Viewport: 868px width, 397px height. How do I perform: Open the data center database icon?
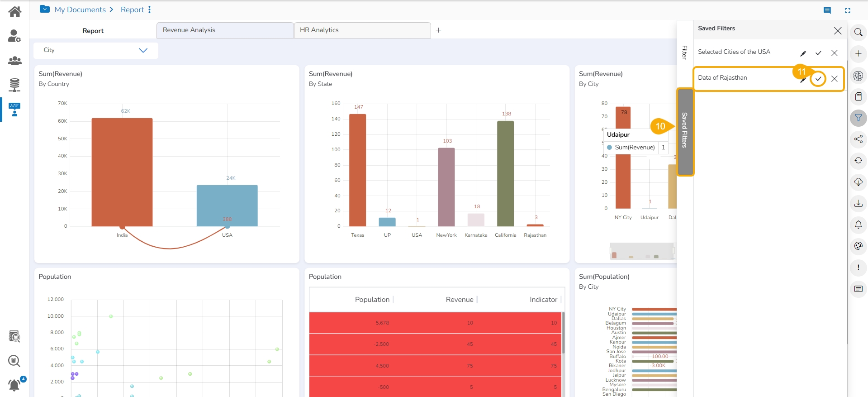tap(14, 85)
